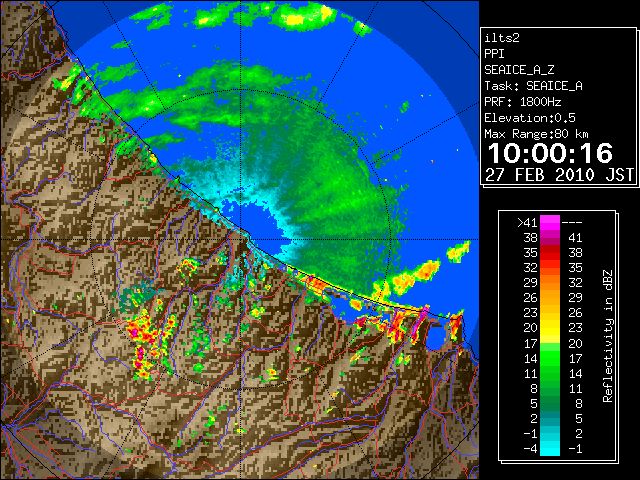This screenshot has width=640, height=480.
Task: Click the 'PRF: 1800Hz' value
Action: [522, 102]
